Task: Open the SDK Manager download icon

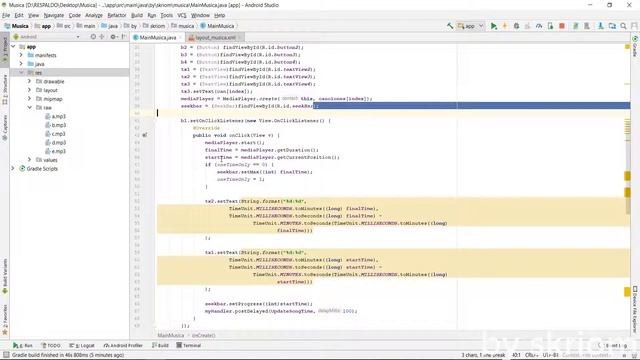Action: (601, 26)
